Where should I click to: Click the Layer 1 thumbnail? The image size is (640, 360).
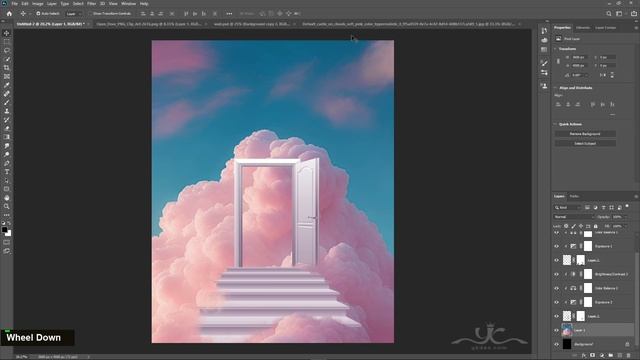point(567,330)
